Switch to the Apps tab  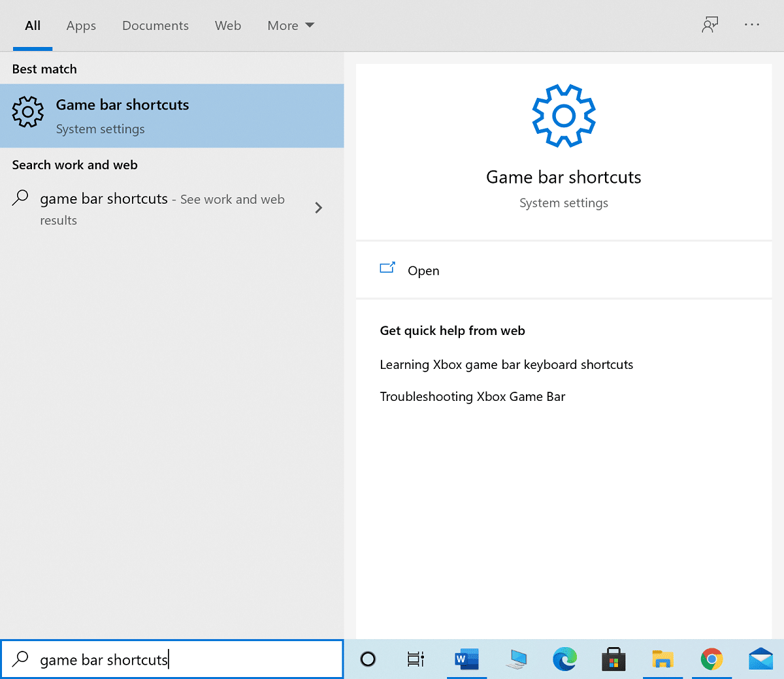[x=81, y=25]
